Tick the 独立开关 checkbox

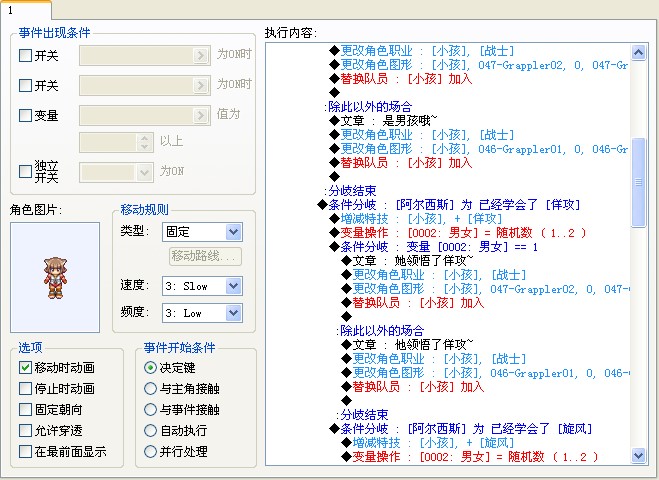coord(25,171)
